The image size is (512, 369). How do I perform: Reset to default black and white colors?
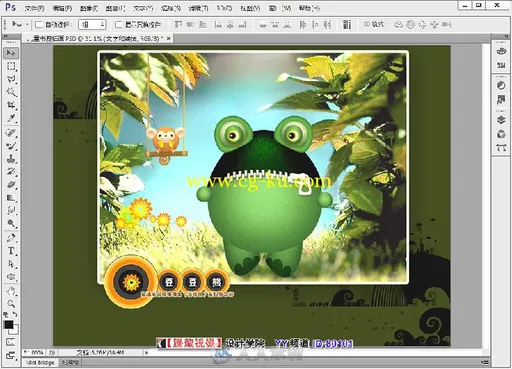[6, 314]
